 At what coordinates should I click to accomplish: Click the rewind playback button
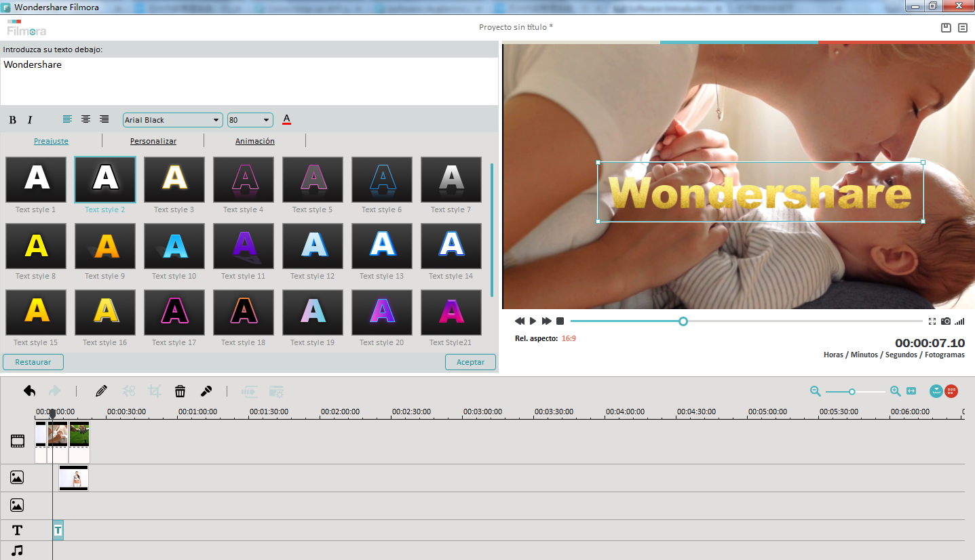[x=520, y=321]
